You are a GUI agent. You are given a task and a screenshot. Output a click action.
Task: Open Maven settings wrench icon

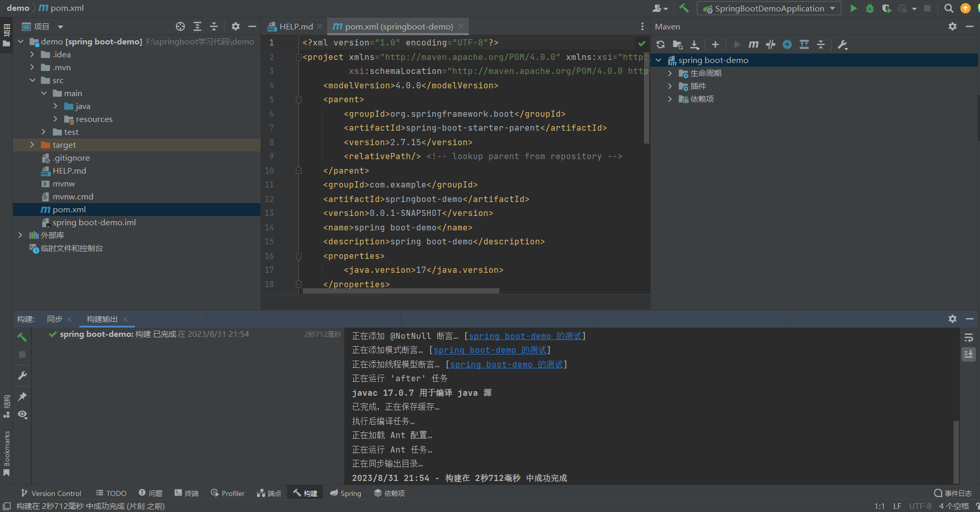843,44
